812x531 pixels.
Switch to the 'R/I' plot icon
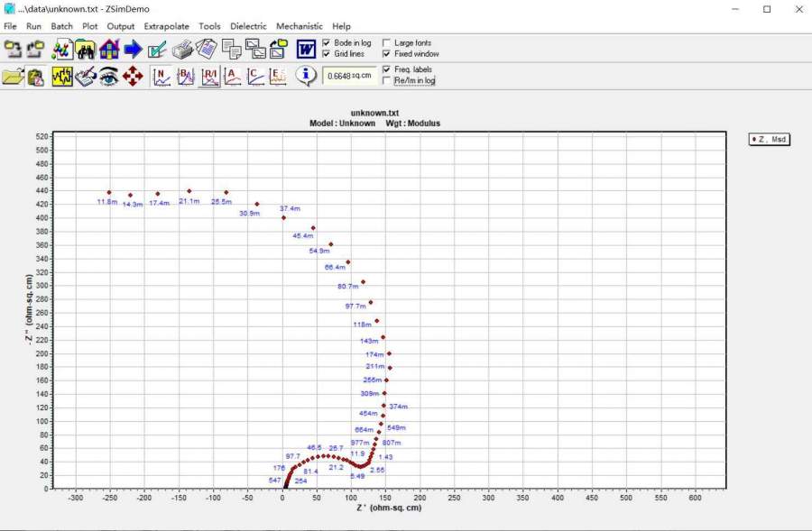(209, 76)
